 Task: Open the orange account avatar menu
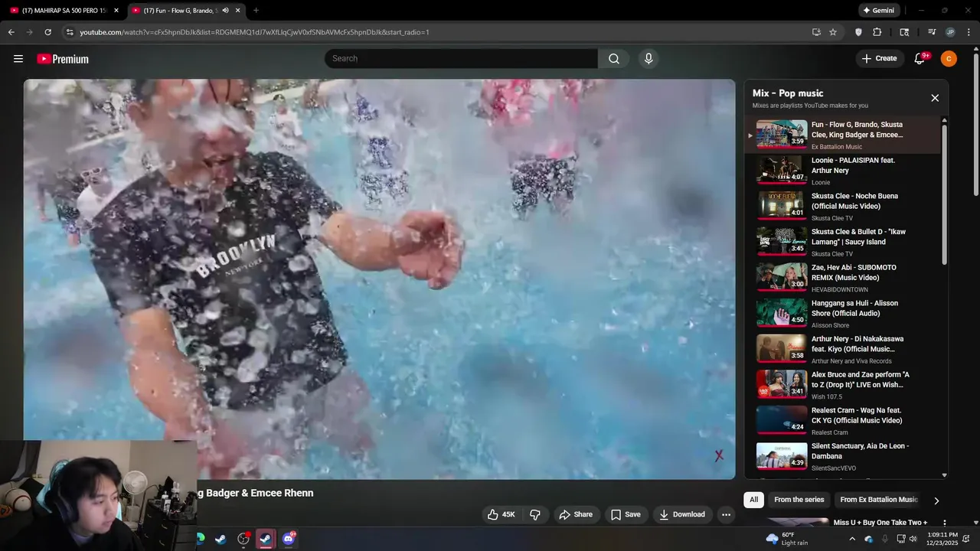[x=949, y=59]
